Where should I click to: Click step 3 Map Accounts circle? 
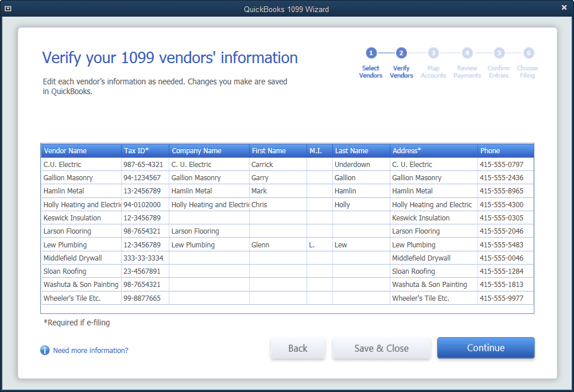433,53
